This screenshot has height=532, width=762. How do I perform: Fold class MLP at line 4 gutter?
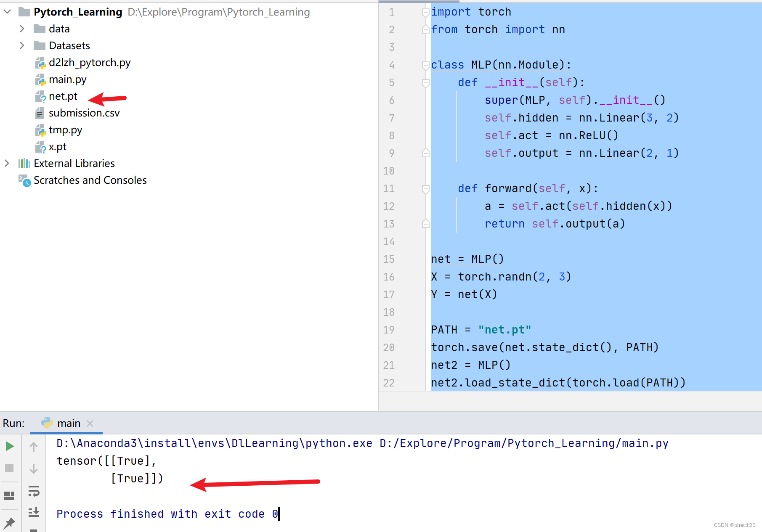click(425, 65)
